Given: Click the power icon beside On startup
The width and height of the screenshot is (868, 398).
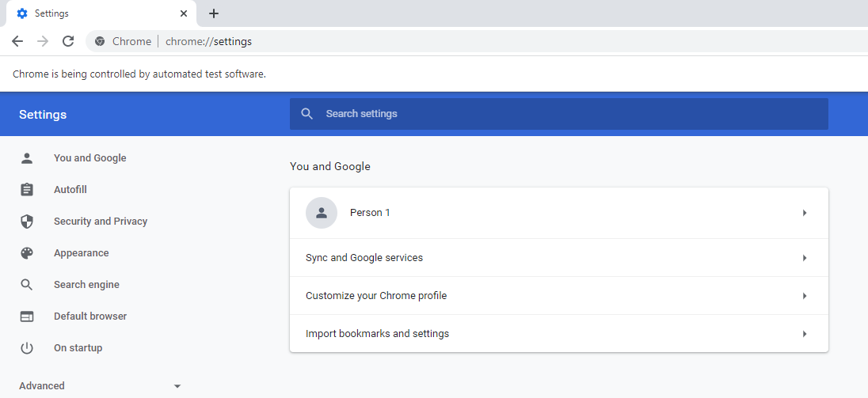Looking at the screenshot, I should [27, 347].
